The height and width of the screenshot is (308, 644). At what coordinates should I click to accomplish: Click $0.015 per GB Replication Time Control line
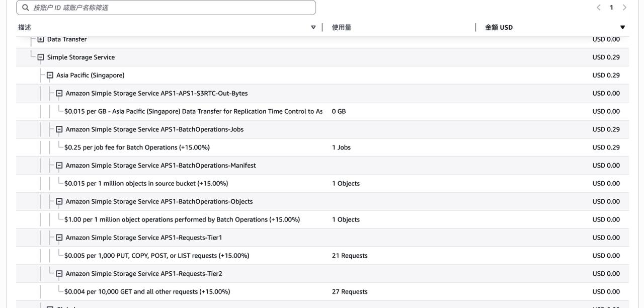pyautogui.click(x=193, y=111)
